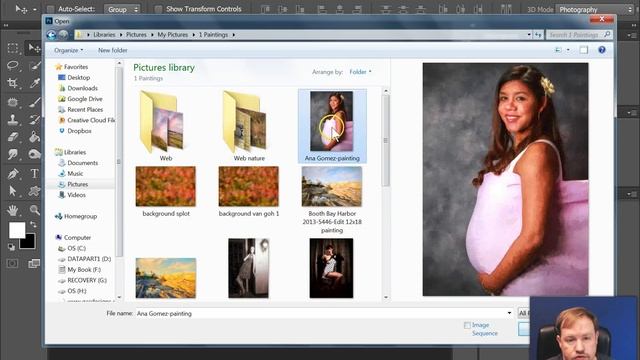Click the Back navigation arrow in Open dialog

click(x=51, y=35)
